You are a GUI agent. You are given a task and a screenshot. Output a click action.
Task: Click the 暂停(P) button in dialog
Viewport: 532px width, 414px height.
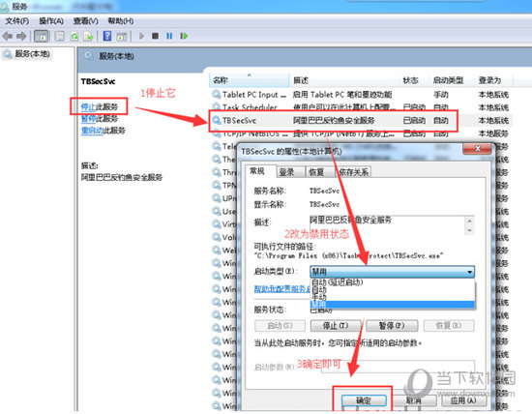392,326
